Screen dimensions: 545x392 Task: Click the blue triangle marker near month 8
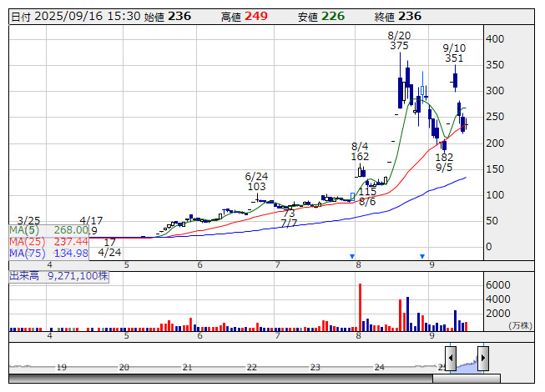coord(353,256)
